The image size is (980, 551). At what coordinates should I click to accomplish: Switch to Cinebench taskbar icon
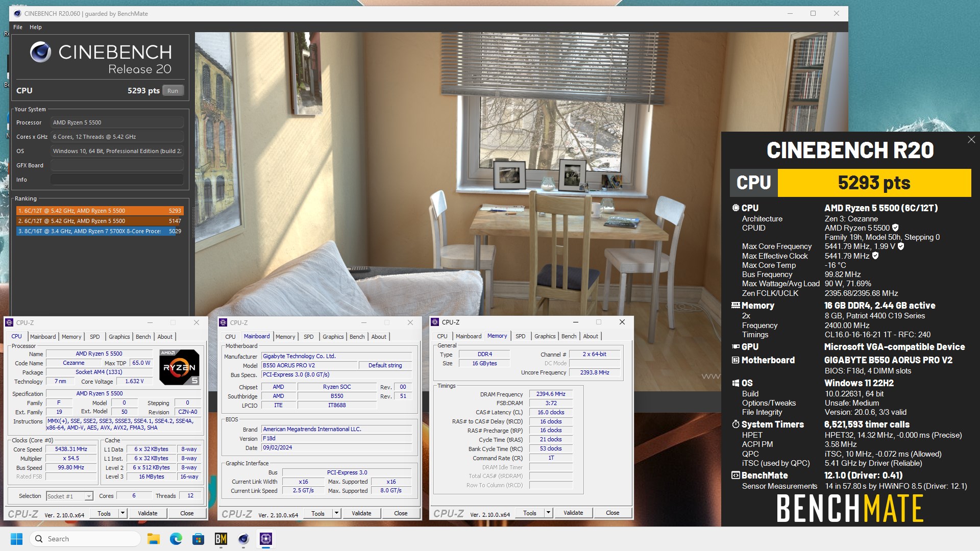pyautogui.click(x=243, y=539)
